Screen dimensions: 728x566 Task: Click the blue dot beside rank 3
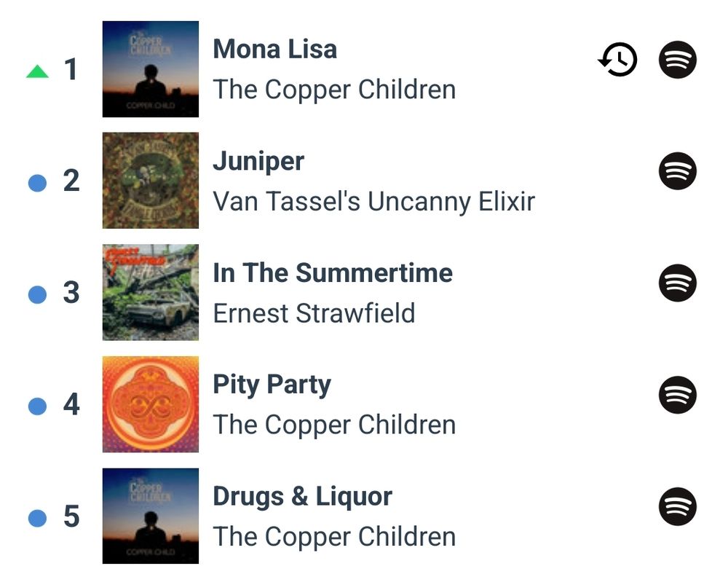(37, 294)
